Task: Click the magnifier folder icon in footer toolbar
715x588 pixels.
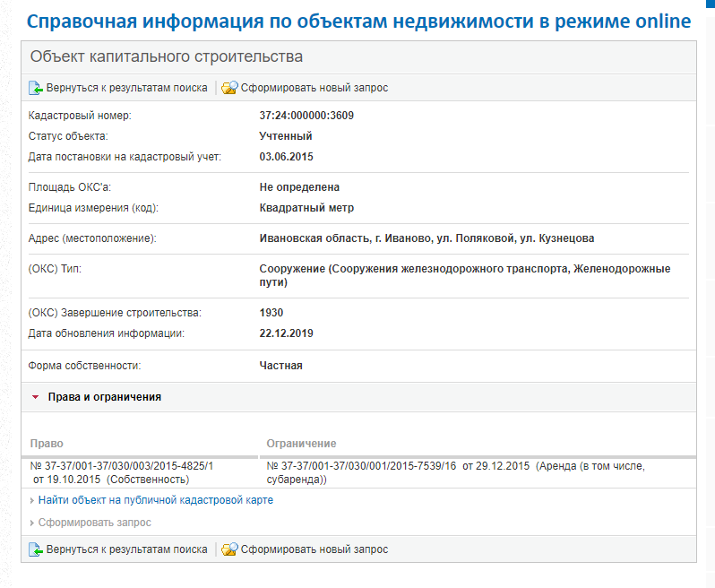Action: [229, 549]
